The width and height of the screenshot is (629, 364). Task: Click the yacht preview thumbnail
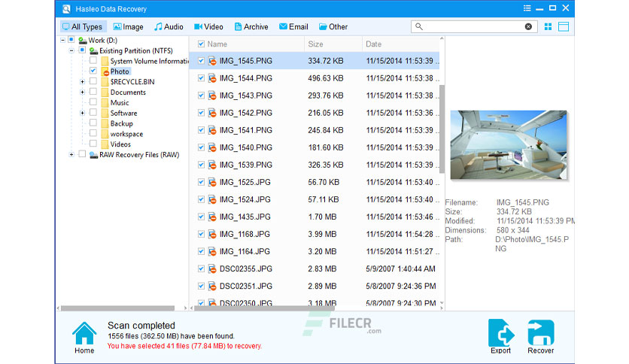pyautogui.click(x=509, y=144)
